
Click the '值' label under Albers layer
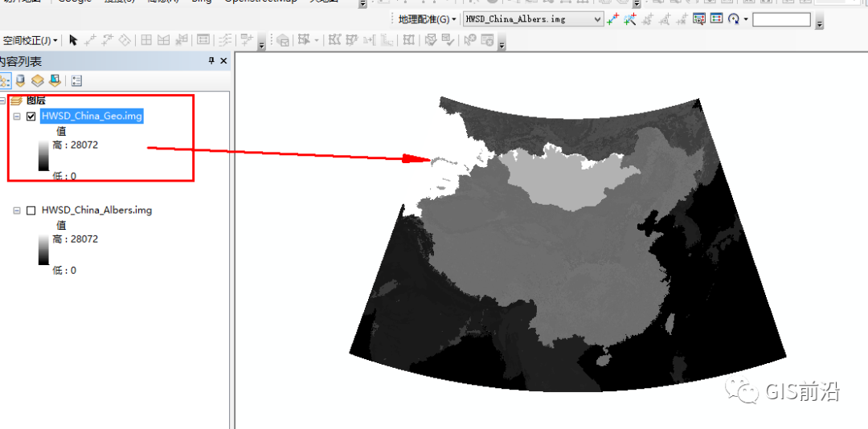click(x=61, y=225)
